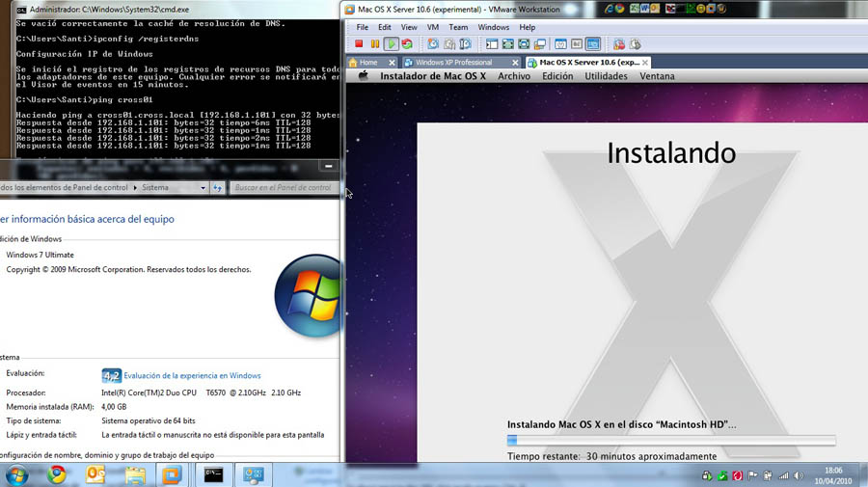This screenshot has width=868, height=487.
Task: Power off the VM with red stop icon
Action: [x=359, y=43]
